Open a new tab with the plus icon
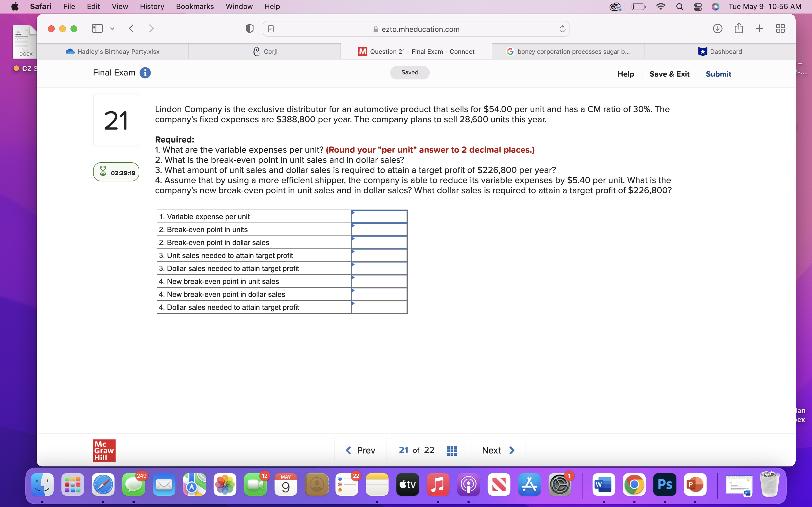The width and height of the screenshot is (812, 507). (759, 28)
